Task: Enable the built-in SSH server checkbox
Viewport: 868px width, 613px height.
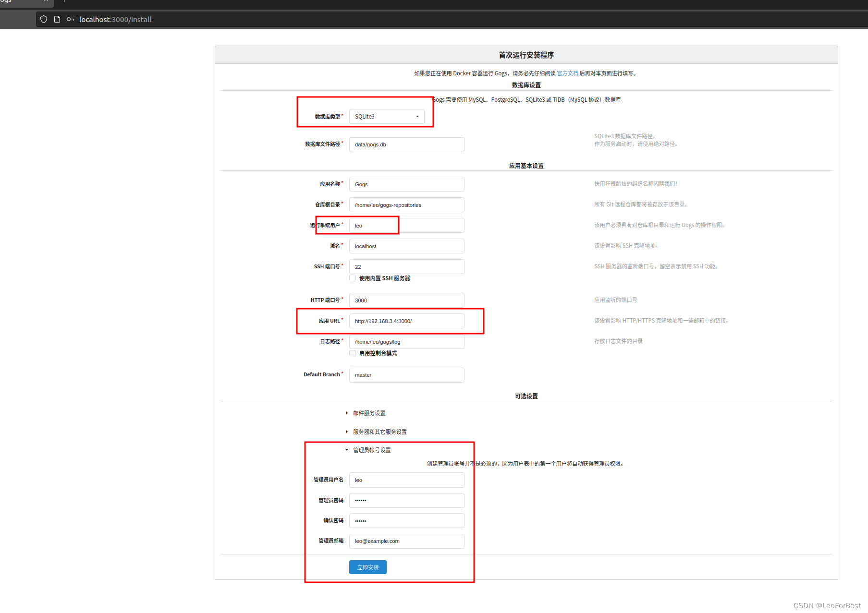Action: [x=353, y=278]
